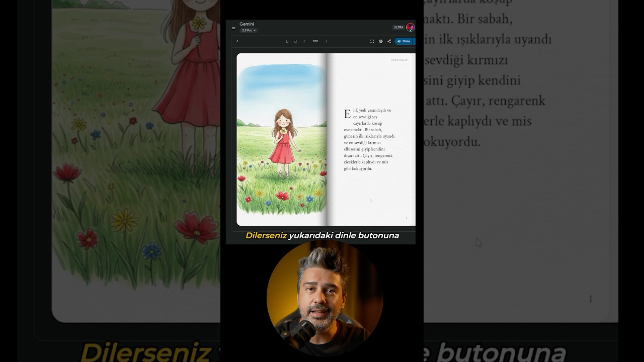
Task: Click the ULTRA plan badge
Action: pyautogui.click(x=398, y=27)
